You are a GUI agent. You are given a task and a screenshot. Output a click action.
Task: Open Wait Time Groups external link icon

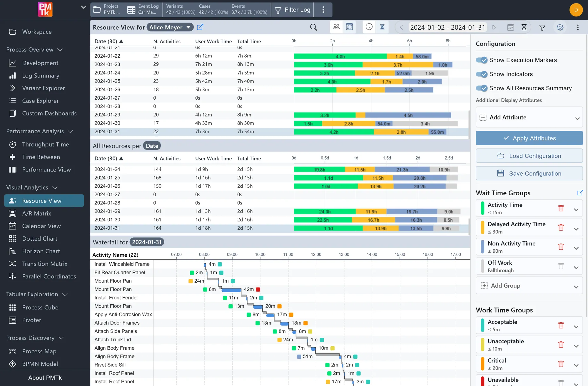pos(580,193)
